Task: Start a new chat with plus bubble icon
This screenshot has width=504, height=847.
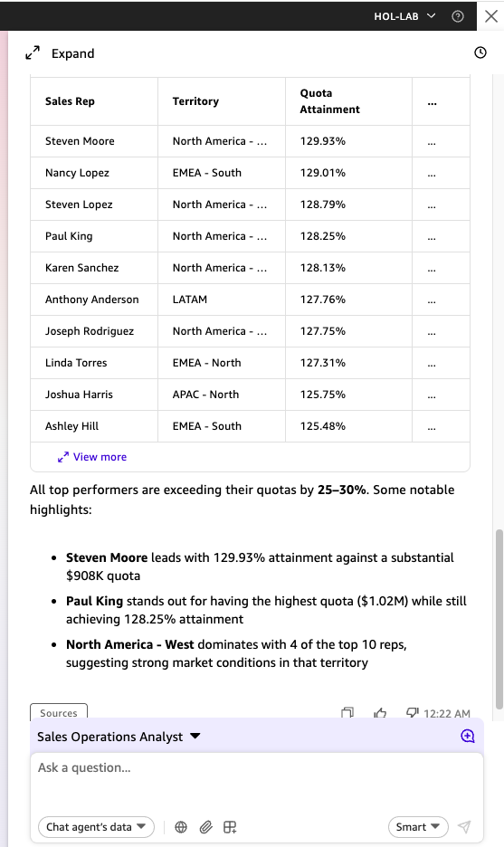Action: [468, 736]
